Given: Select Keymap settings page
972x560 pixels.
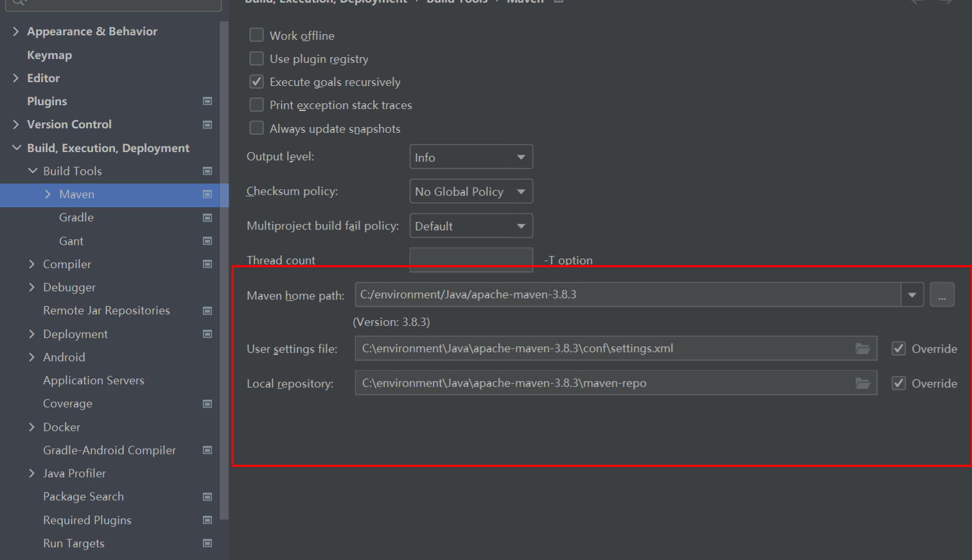Looking at the screenshot, I should pos(49,55).
